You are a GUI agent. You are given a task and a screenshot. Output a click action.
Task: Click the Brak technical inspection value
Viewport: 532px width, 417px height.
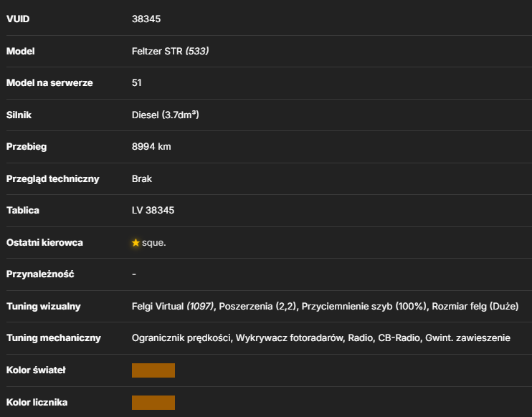[142, 178]
